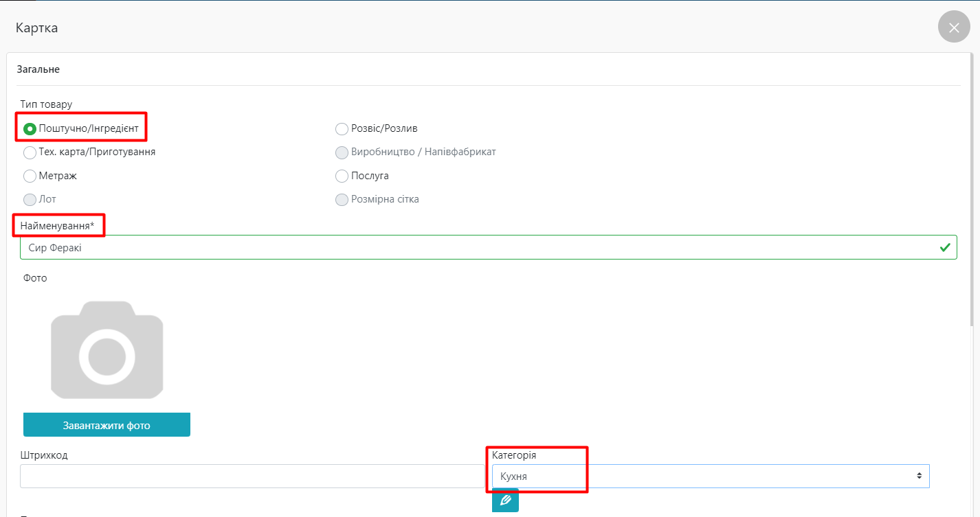Screen dimensions: 980x517
Task: Choose the Тех. карта/Приготування radio option
Action: (x=30, y=152)
